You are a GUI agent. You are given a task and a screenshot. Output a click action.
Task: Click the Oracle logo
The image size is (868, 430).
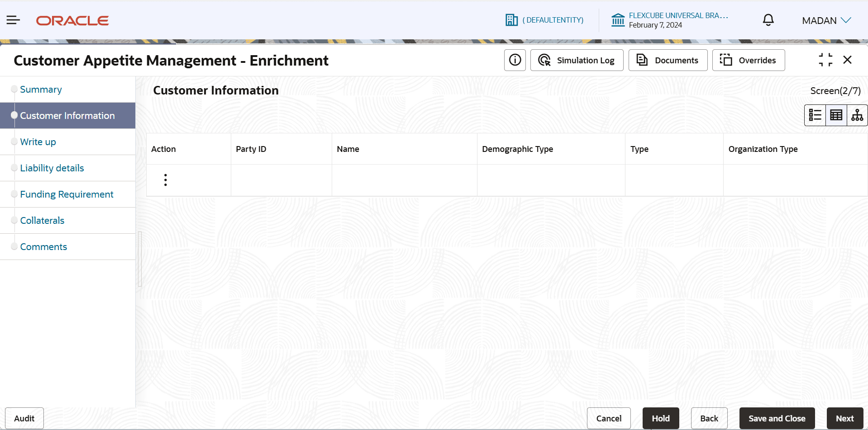click(72, 21)
